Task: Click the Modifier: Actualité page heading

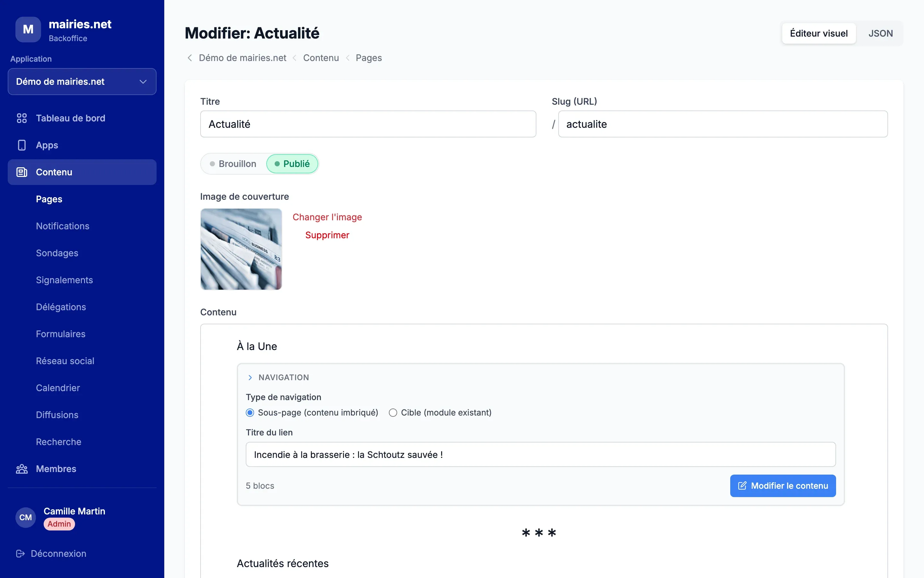Action: [252, 33]
